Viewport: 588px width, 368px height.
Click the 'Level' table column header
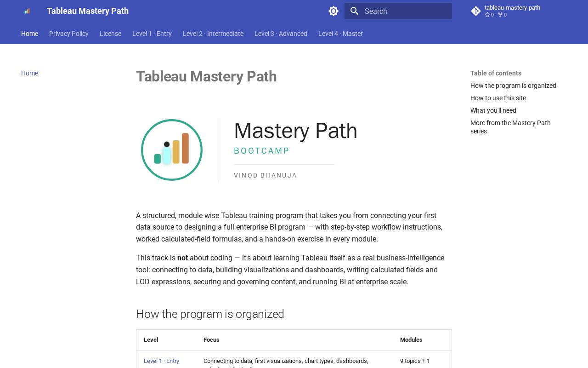[x=151, y=340]
